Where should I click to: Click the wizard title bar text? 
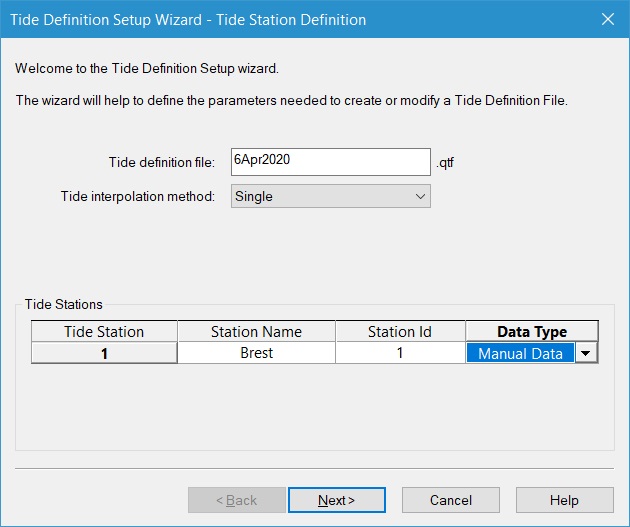point(188,20)
